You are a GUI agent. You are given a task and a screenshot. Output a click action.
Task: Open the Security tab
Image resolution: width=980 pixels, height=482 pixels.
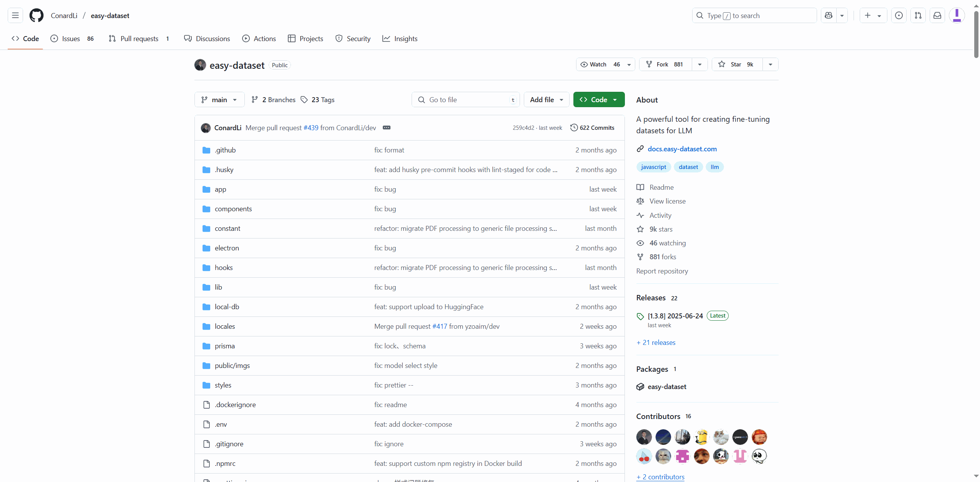(353, 39)
